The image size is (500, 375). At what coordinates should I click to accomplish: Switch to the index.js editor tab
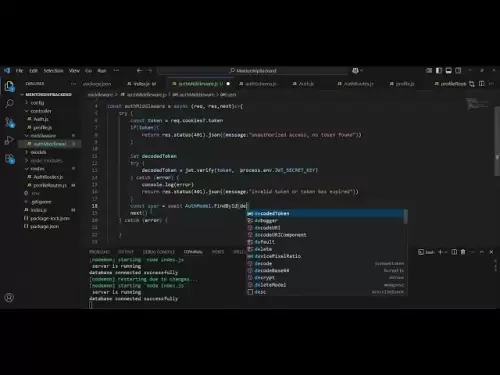[142, 84]
